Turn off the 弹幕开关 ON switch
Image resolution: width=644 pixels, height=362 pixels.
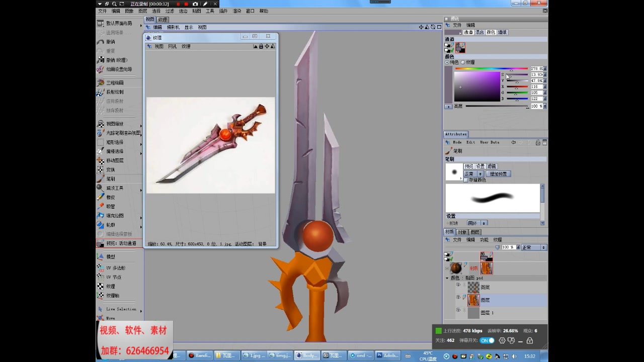click(487, 340)
